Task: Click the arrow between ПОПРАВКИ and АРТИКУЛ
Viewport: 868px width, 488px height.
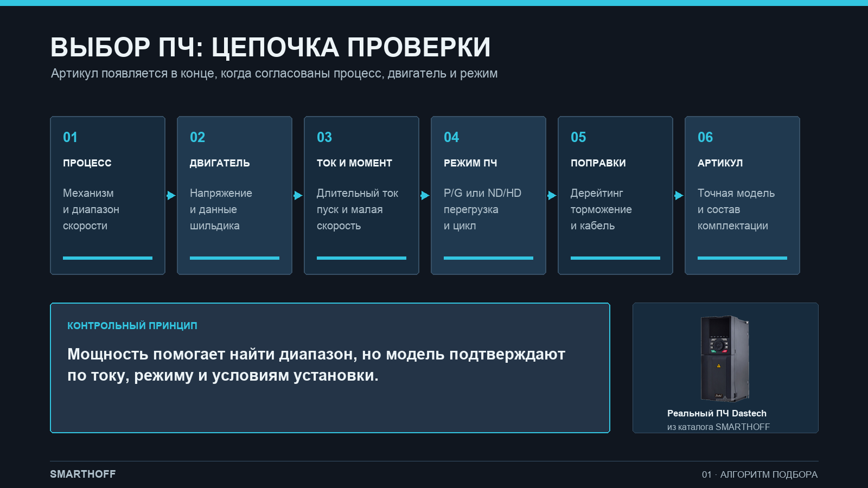Action: tap(679, 195)
